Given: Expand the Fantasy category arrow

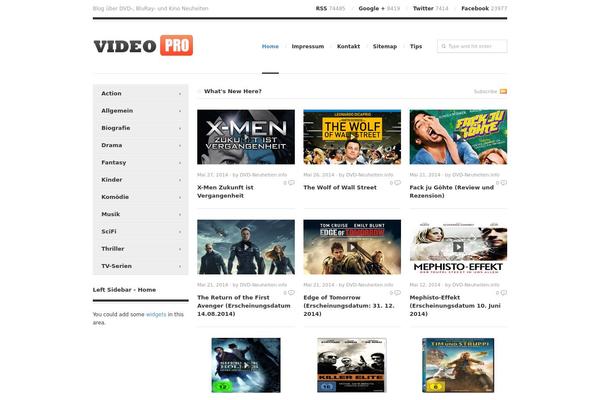Looking at the screenshot, I should 180,163.
